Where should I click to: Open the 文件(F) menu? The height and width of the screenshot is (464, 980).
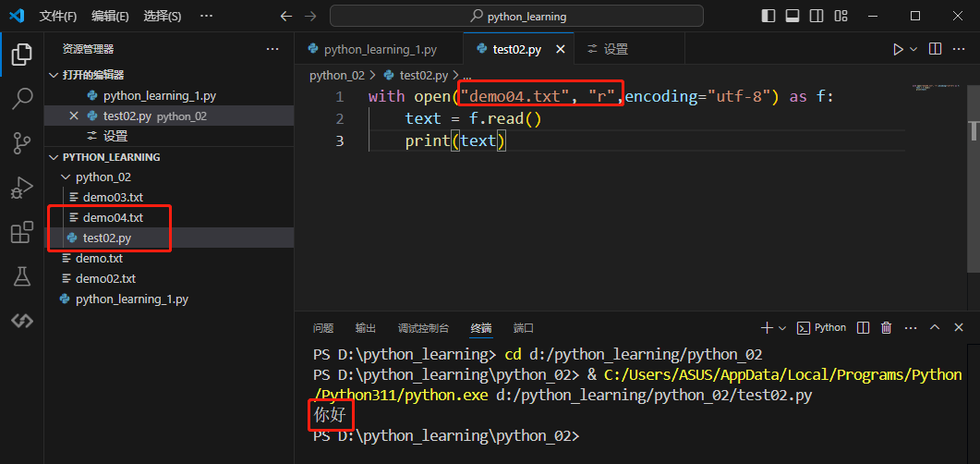(x=58, y=17)
